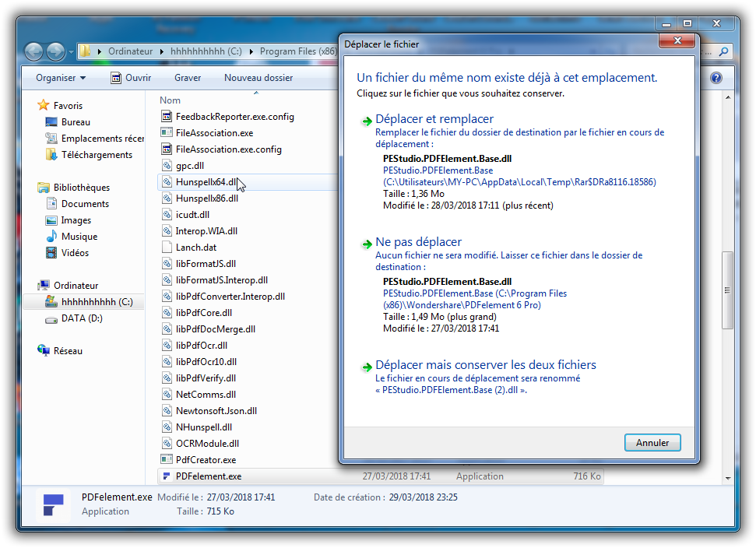Select the icudt.dll file icon
Screen dimensions: 756x548
click(167, 215)
